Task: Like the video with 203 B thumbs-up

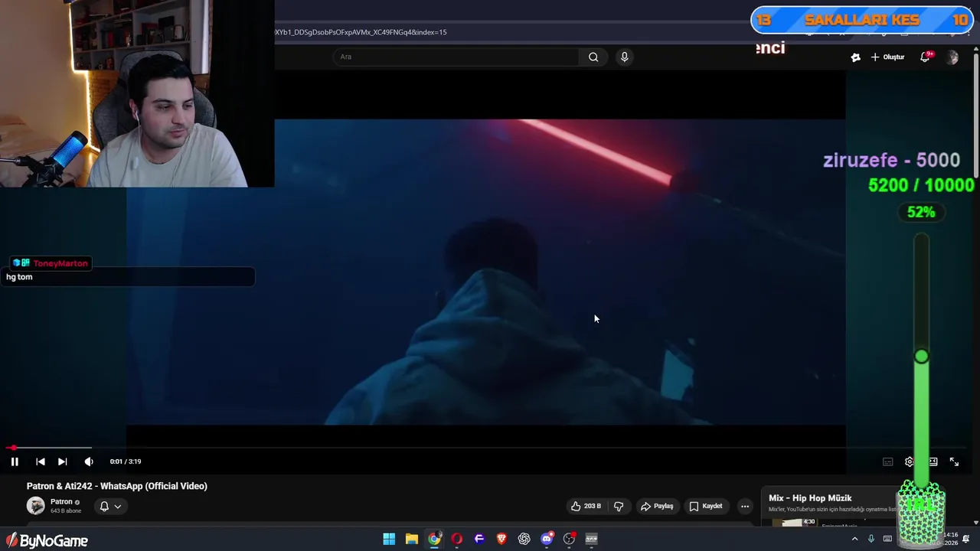Action: pyautogui.click(x=586, y=506)
